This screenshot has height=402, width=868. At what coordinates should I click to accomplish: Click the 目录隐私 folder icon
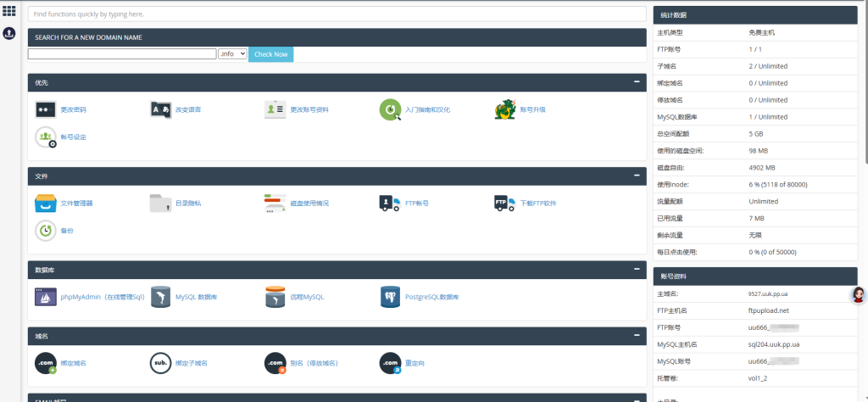coord(160,204)
